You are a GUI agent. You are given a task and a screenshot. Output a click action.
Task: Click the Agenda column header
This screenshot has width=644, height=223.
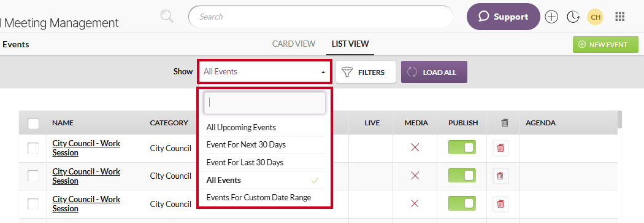click(540, 123)
